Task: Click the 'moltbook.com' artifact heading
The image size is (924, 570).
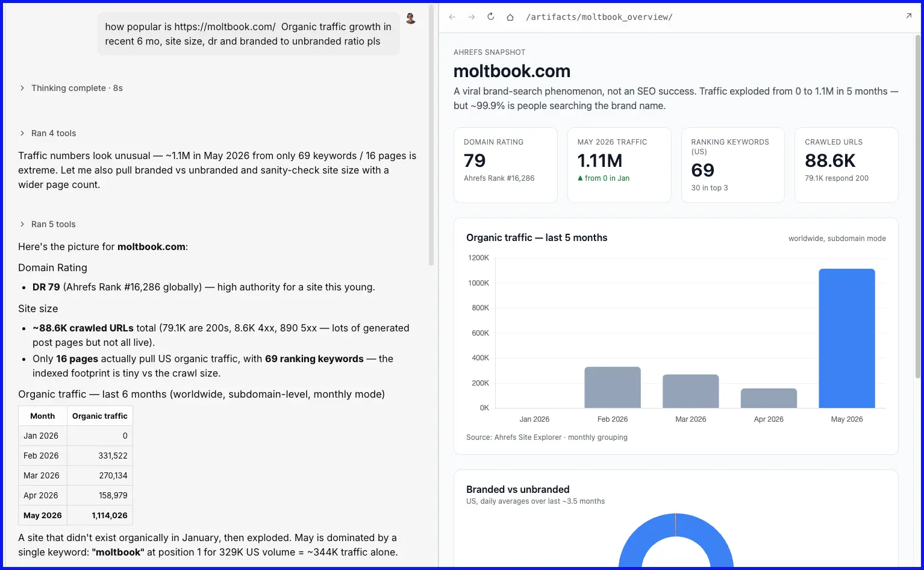Action: click(x=511, y=71)
